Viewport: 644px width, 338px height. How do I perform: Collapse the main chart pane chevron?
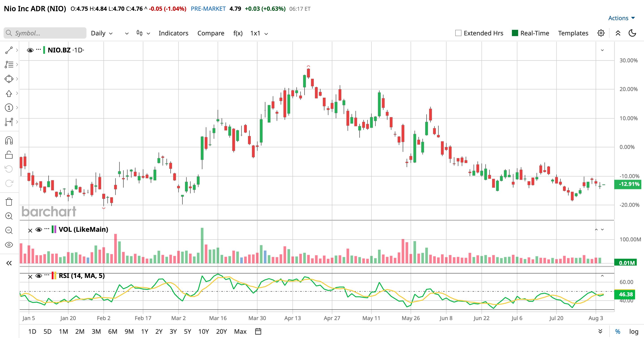pyautogui.click(x=603, y=50)
